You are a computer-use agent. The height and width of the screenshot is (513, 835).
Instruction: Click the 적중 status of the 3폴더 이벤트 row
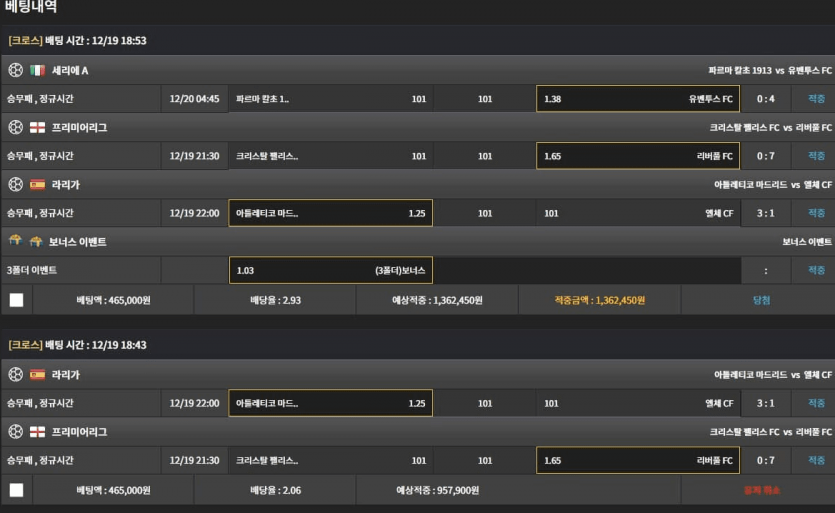point(816,270)
